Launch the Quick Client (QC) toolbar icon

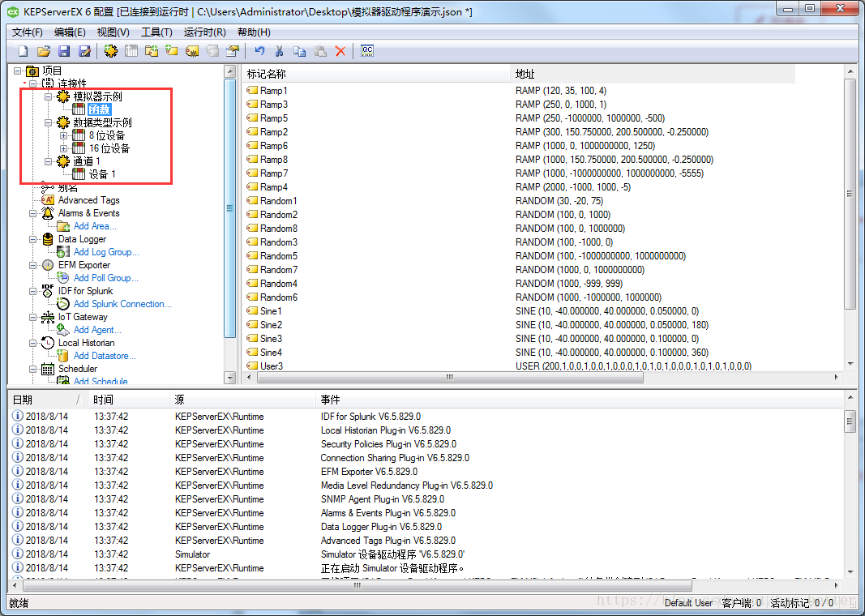click(x=367, y=51)
